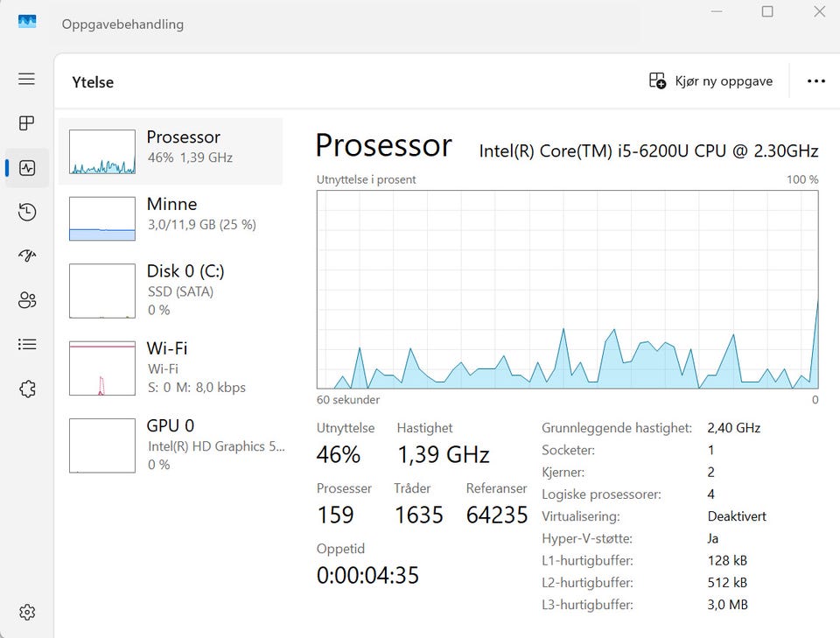
Task: Select the Performance page icon in sidebar
Action: point(27,168)
